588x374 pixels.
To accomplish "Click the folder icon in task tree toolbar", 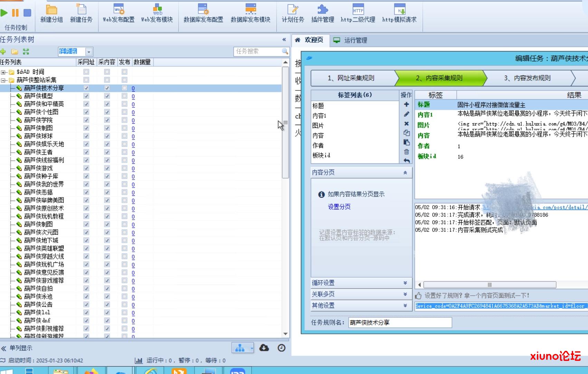I will [15, 51].
